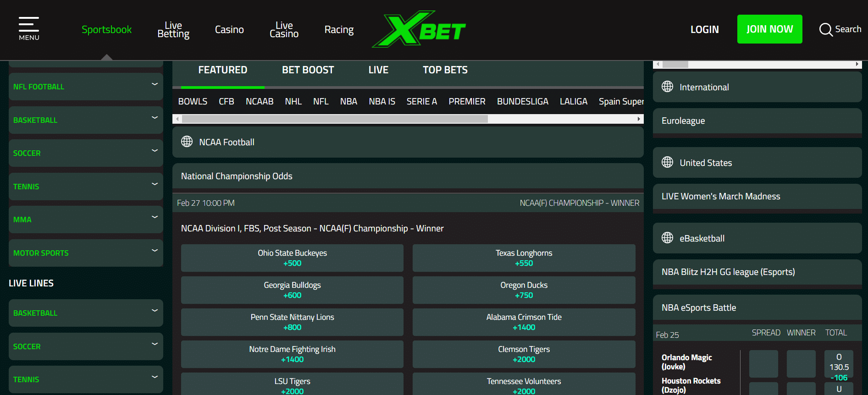The width and height of the screenshot is (868, 395).
Task: Click the left arrow of league scrollbar
Action: coord(177,119)
